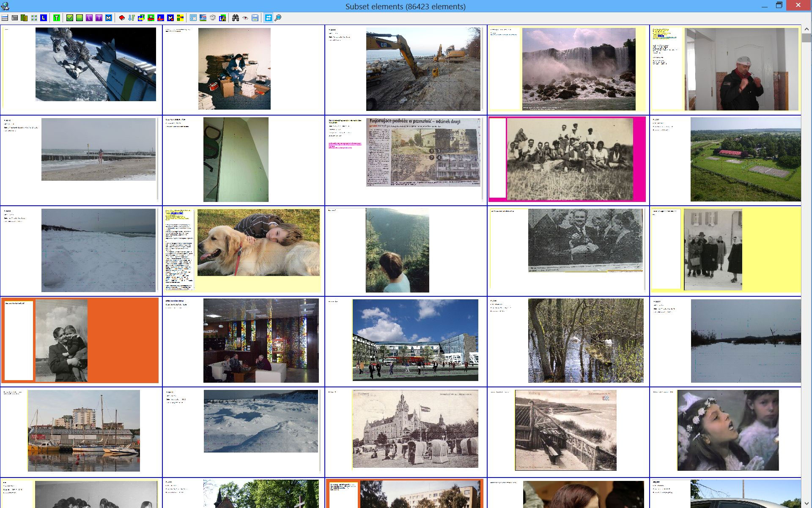Open the space station image thumbnail

tap(96, 64)
